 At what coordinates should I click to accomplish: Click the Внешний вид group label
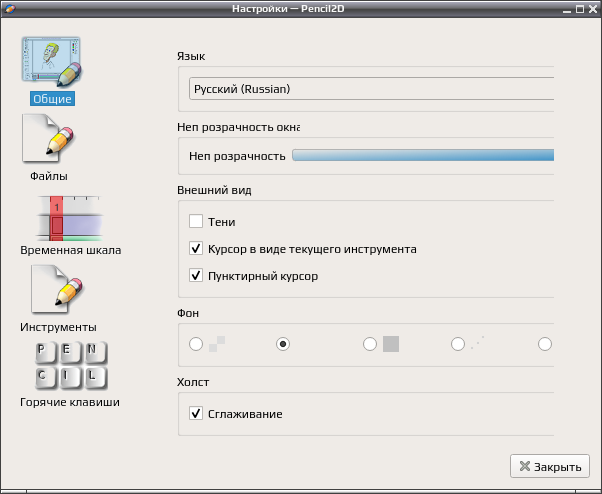tap(214, 190)
